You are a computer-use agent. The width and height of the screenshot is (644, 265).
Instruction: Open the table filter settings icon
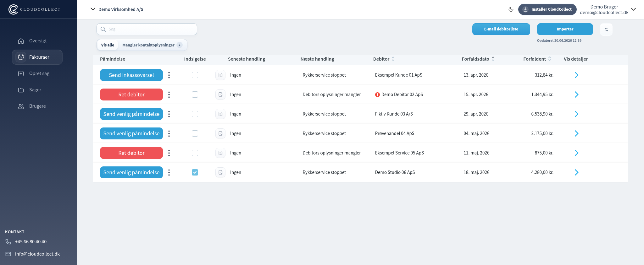coord(606,30)
